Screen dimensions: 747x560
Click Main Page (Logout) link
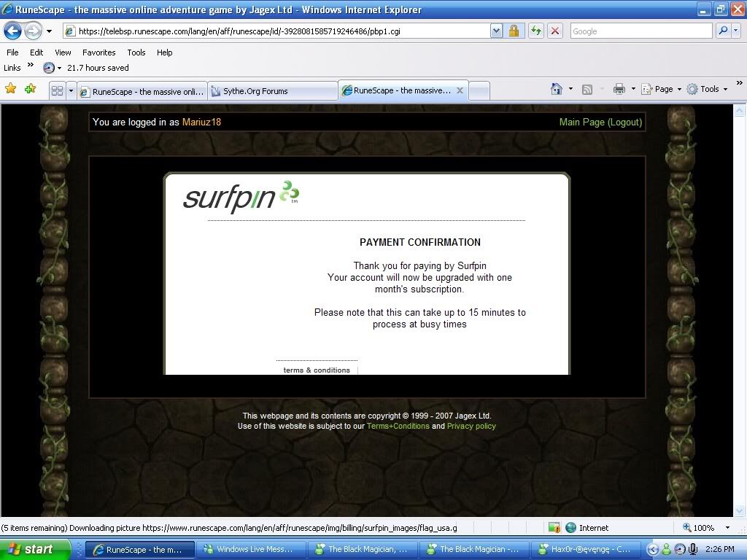tap(600, 122)
